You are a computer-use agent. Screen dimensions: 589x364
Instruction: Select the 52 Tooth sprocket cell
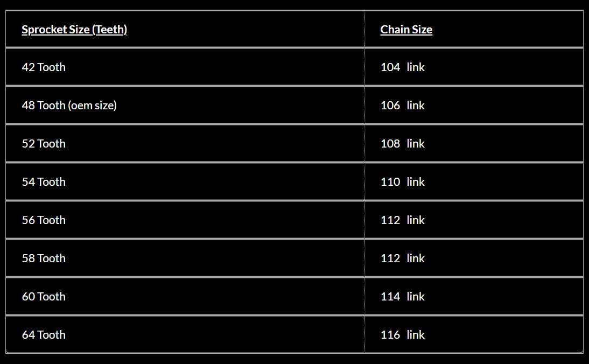44,144
